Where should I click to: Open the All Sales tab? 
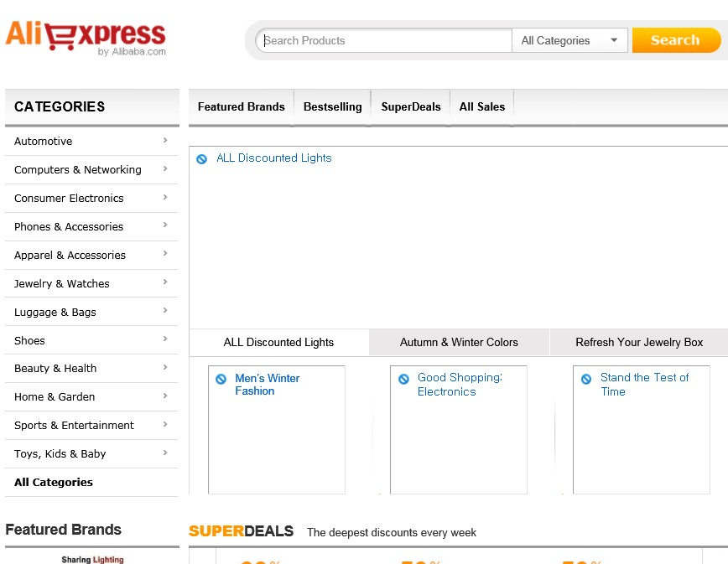tap(482, 106)
